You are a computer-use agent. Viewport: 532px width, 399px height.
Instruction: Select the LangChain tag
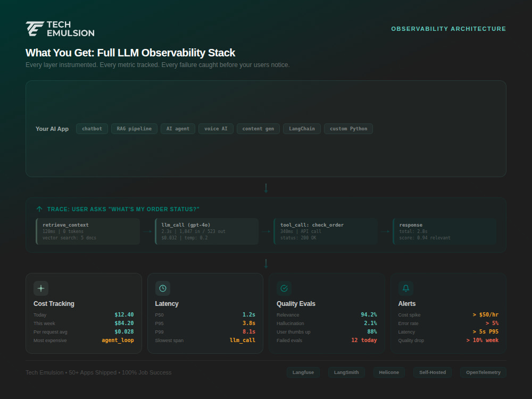pos(302,129)
